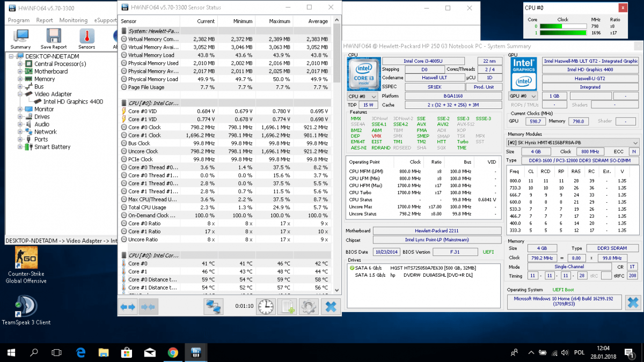Screen dimensions: 644x362
Task: Click the core 0 clock bar in CPU #0 window
Action: pos(562,26)
